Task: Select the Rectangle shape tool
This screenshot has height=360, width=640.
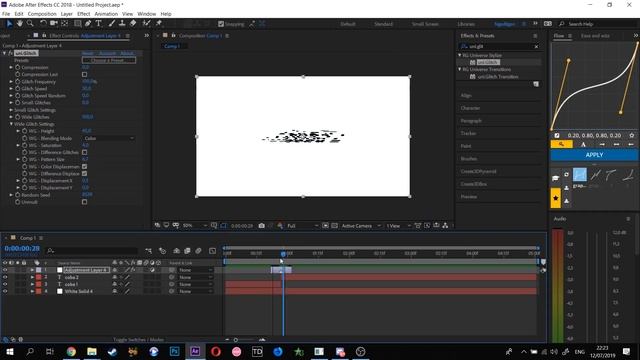Action: (77, 24)
